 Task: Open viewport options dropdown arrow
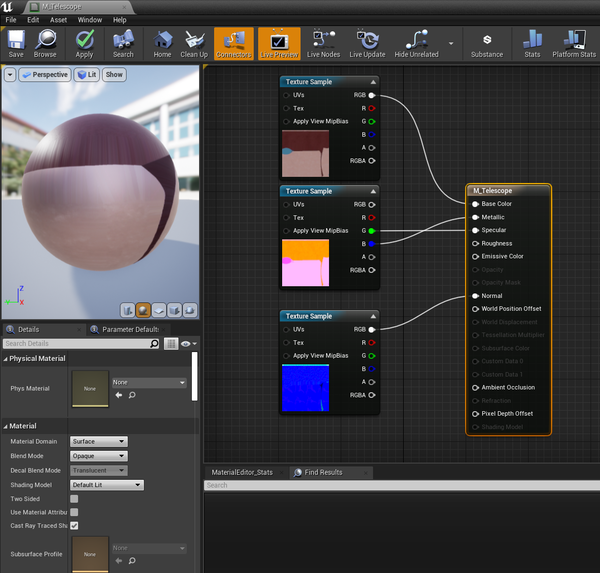[x=10, y=75]
